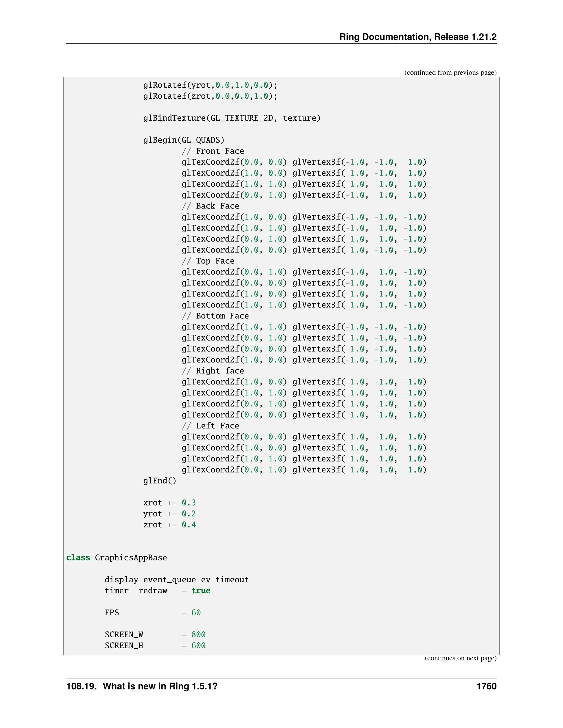Click the '// Front Face' comment

tap(213, 151)
